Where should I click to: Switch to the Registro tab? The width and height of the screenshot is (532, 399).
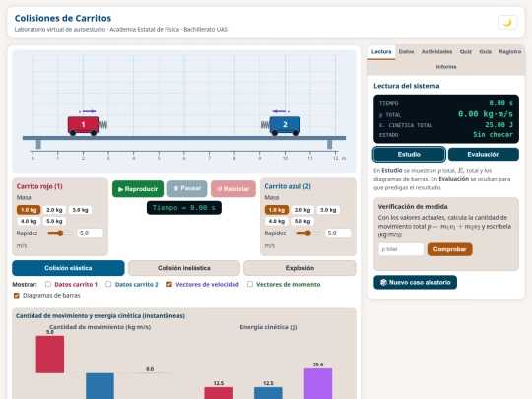(509, 52)
